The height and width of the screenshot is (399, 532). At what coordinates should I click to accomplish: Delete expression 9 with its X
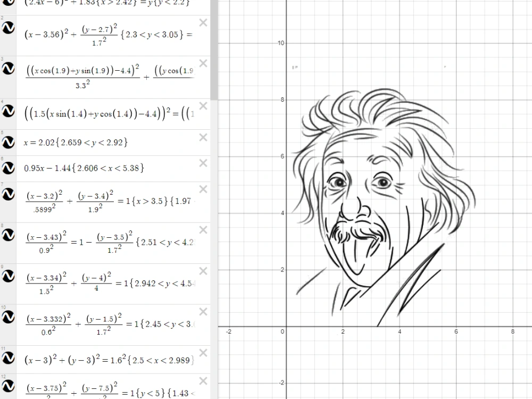click(x=203, y=271)
